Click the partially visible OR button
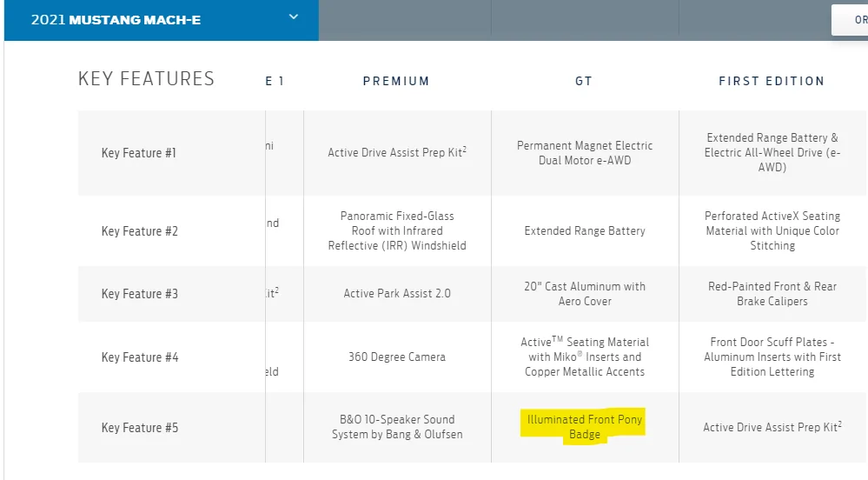 click(x=851, y=20)
